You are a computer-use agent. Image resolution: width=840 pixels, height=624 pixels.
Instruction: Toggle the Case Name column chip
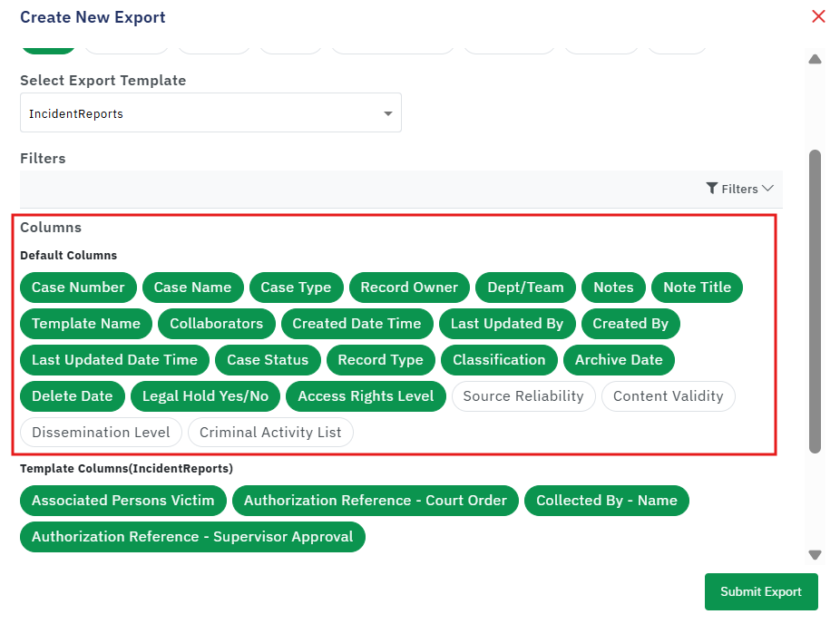click(x=193, y=288)
